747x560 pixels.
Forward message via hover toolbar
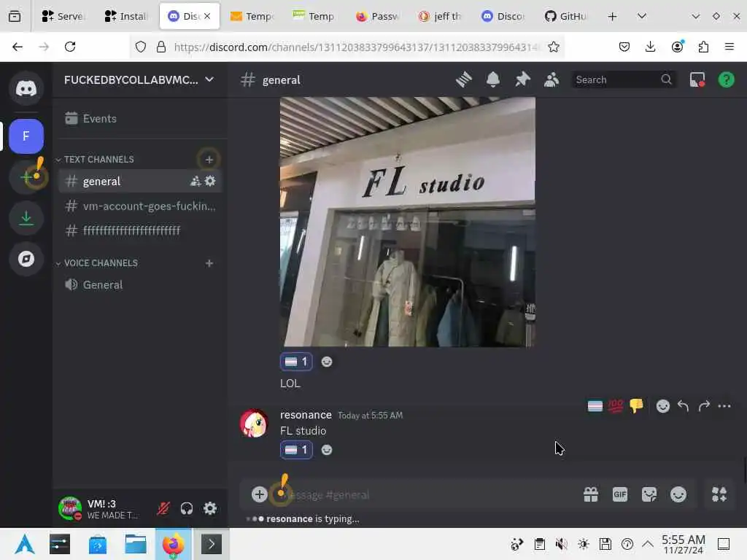point(704,406)
